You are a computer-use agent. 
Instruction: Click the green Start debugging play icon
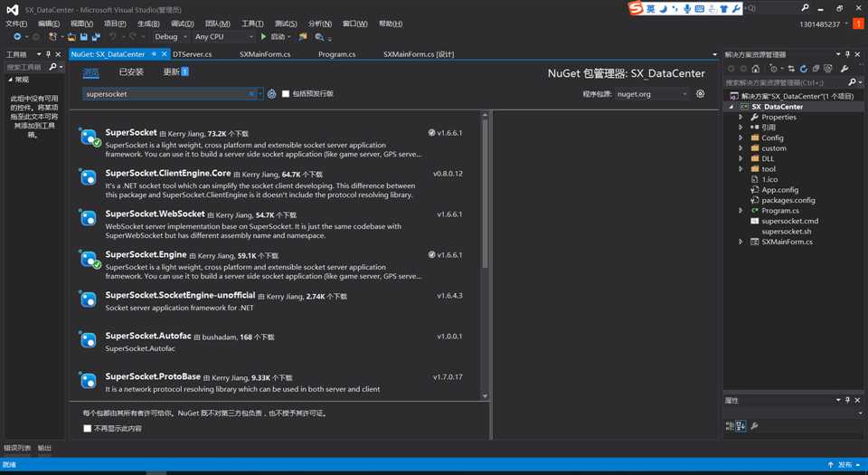tap(263, 36)
